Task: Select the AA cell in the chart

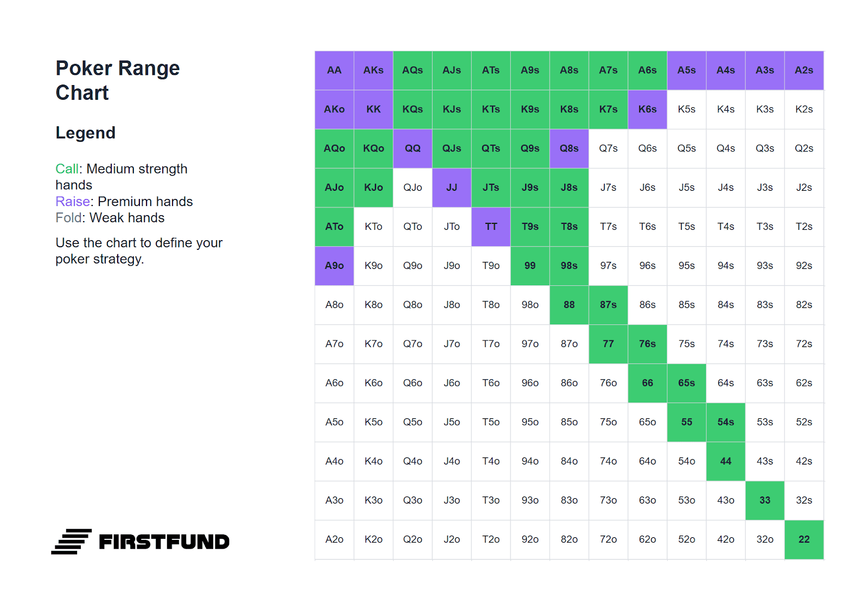Action: [334, 70]
